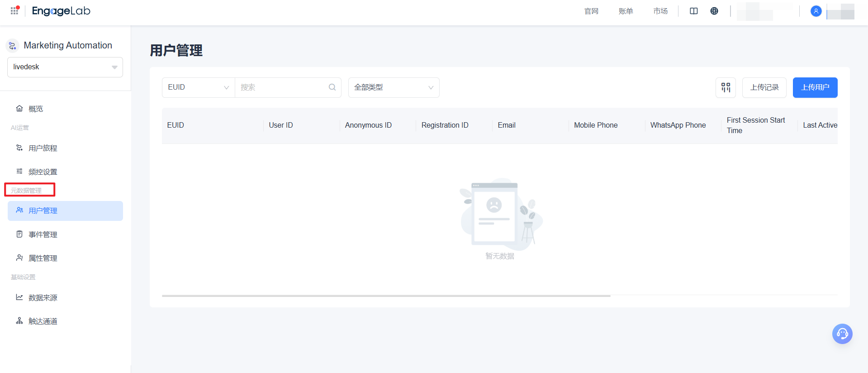The width and height of the screenshot is (868, 373).
Task: Click the Marketing Automation title text
Action: click(x=68, y=45)
